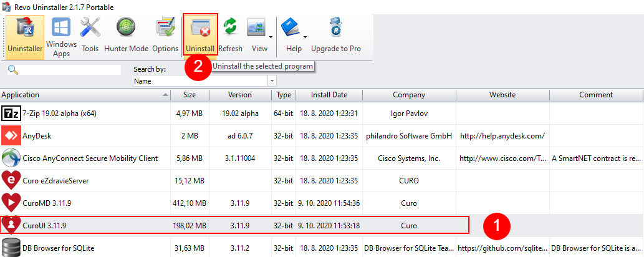Open the Windows Apps section
The height and width of the screenshot is (257, 644).
click(x=61, y=37)
